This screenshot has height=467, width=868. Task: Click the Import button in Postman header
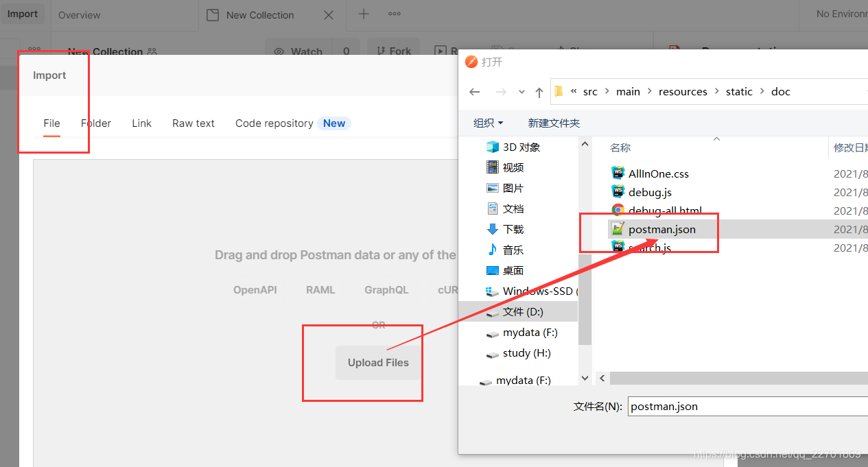pyautogui.click(x=22, y=14)
